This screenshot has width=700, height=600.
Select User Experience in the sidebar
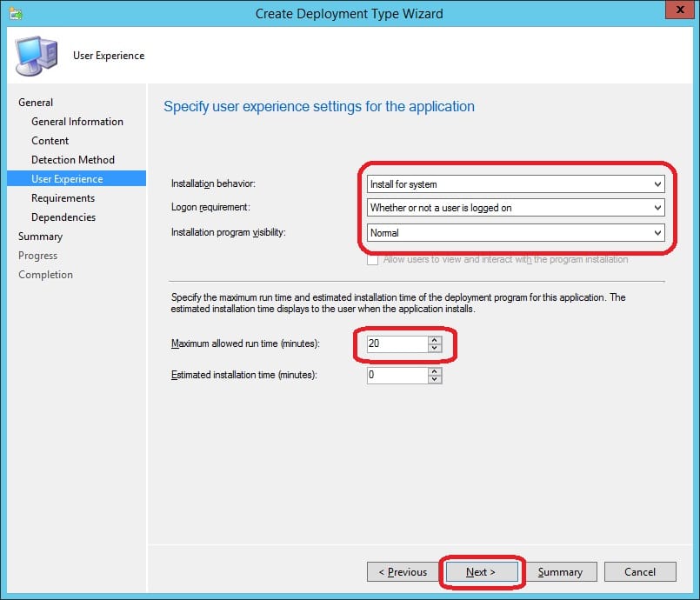pos(77,178)
